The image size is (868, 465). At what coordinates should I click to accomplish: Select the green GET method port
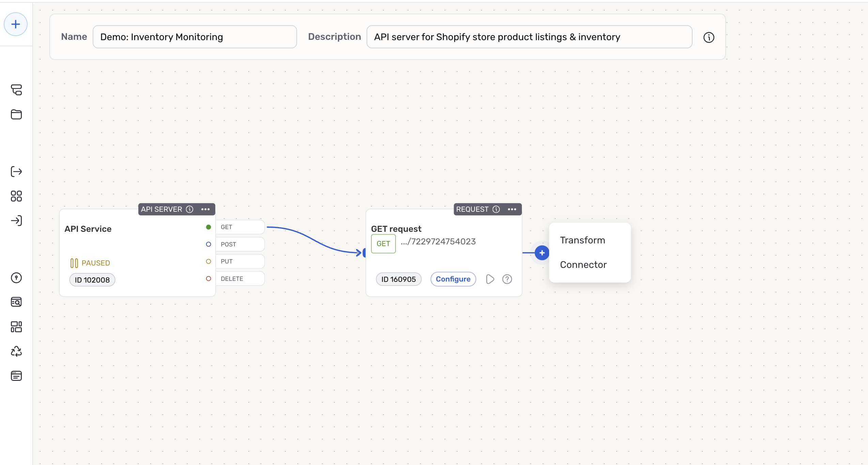point(208,227)
